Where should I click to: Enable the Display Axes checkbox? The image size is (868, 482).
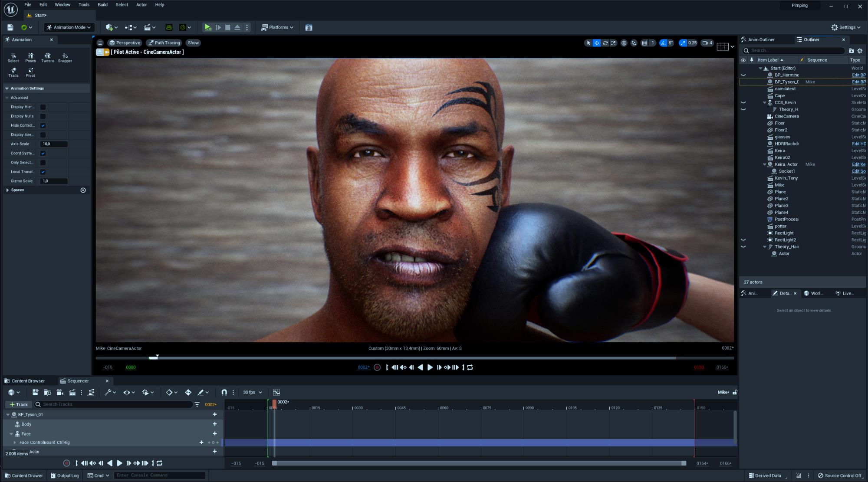click(x=43, y=135)
